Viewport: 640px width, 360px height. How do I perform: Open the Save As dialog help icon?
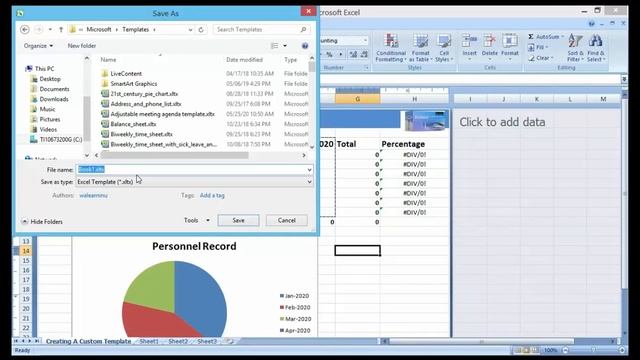[x=305, y=46]
